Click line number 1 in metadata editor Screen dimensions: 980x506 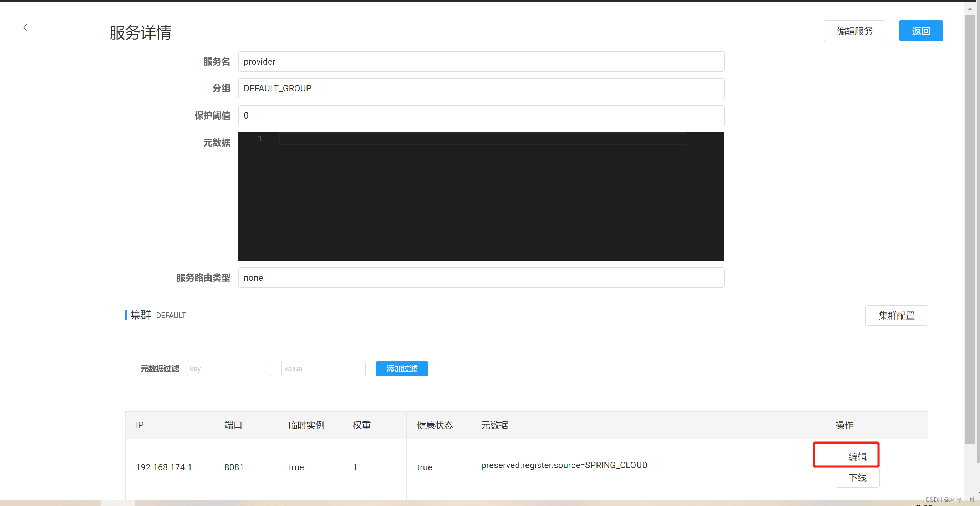(x=260, y=139)
